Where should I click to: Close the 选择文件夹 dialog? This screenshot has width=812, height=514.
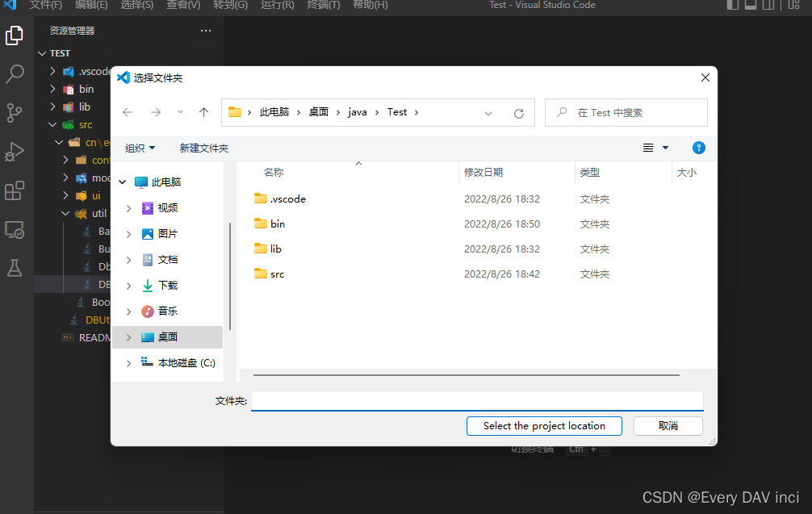pos(705,77)
